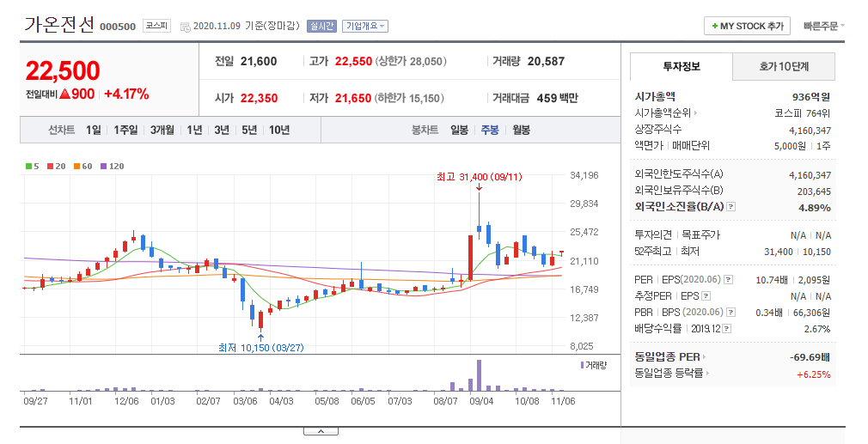Screen dimensions: 868x444
Task: Open the help icon next to PER EPS(2020.06)
Action: click(729, 280)
